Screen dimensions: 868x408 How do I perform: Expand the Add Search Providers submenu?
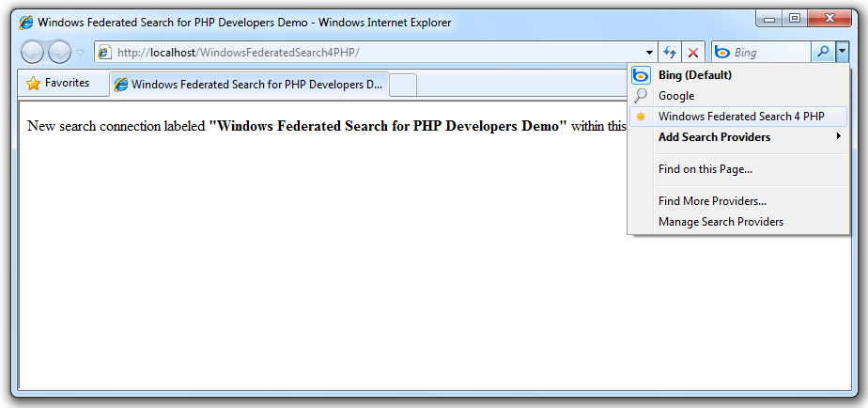click(x=738, y=137)
